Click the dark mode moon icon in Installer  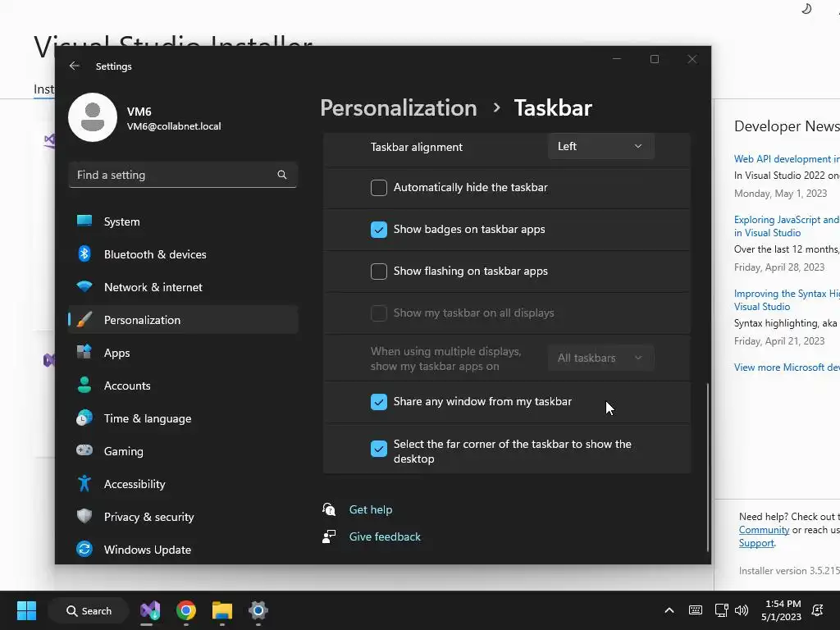tap(807, 8)
